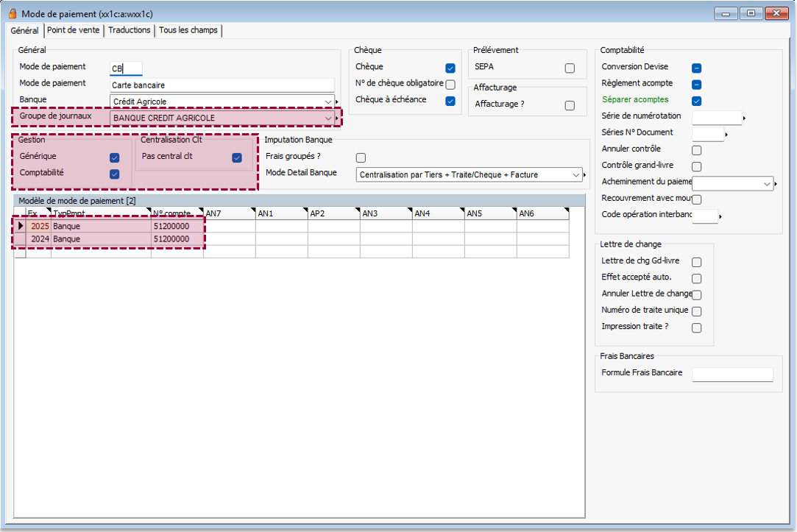
Task: Click arrow beside Code opération interbancaire field
Action: [x=720, y=216]
